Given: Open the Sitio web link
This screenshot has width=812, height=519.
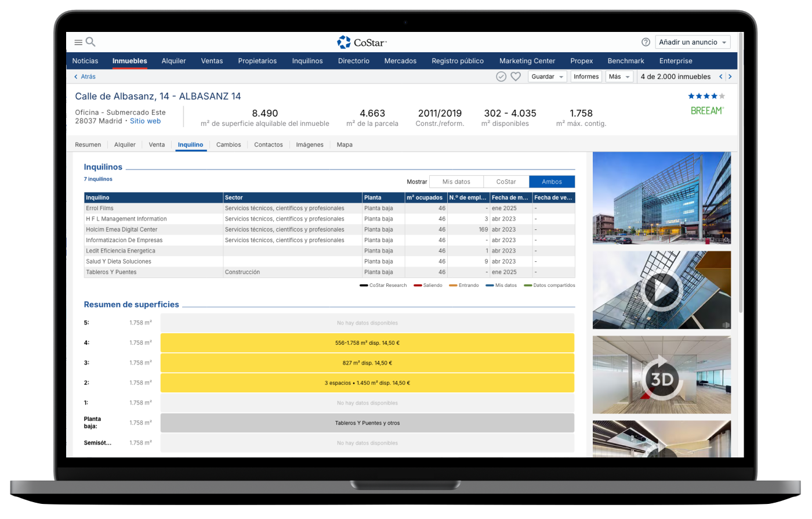Looking at the screenshot, I should (x=145, y=121).
